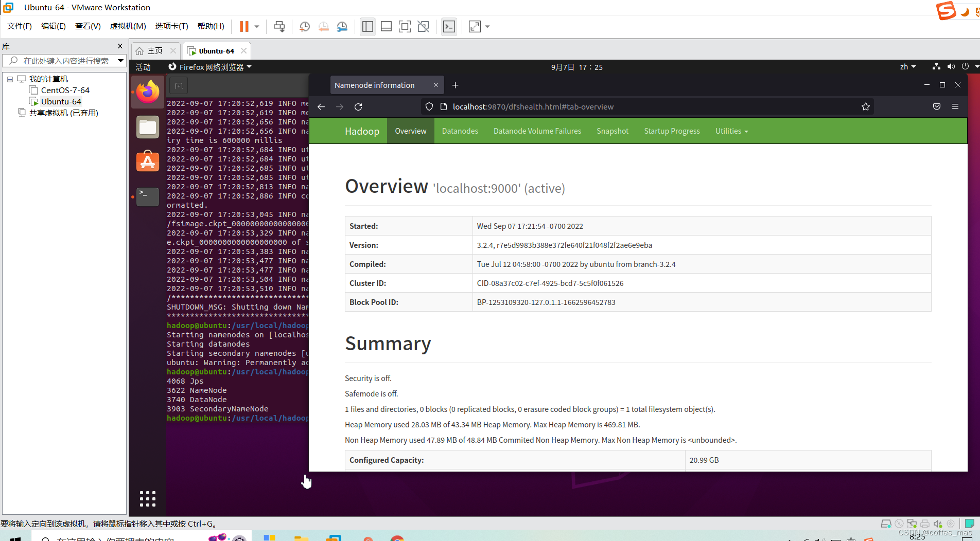The width and height of the screenshot is (980, 541).
Task: Open the Startup Progress tab
Action: [672, 131]
